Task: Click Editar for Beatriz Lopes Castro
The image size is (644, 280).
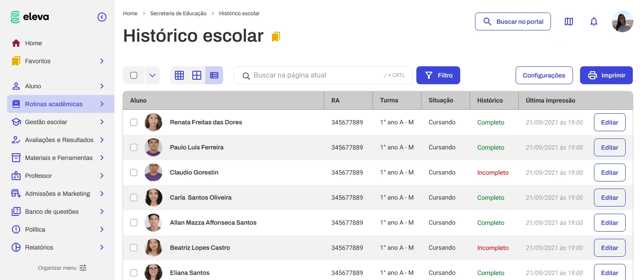Action: point(610,248)
